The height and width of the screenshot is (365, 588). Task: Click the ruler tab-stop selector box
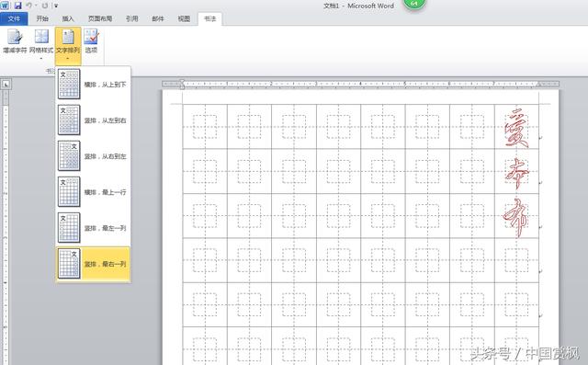[6, 85]
